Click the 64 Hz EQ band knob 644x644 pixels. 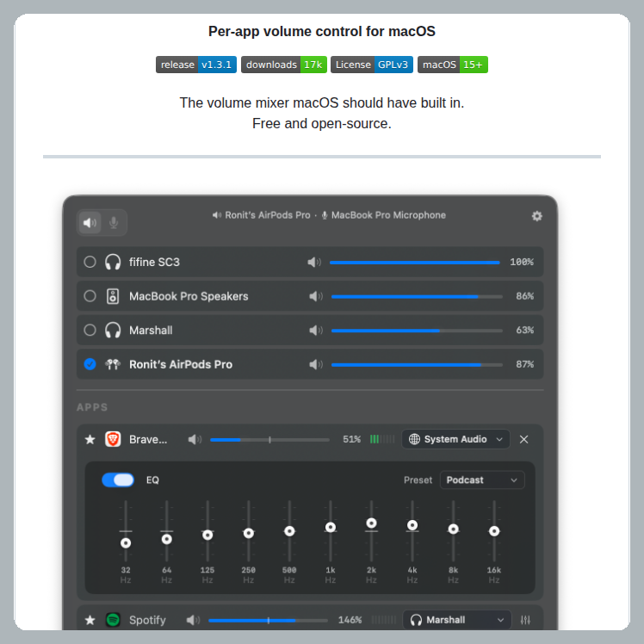[167, 539]
